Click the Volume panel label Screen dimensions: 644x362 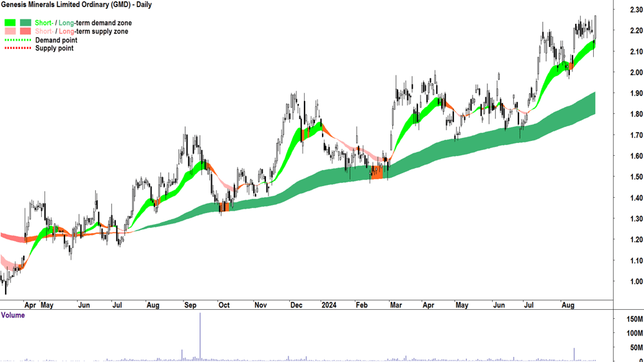[13, 315]
